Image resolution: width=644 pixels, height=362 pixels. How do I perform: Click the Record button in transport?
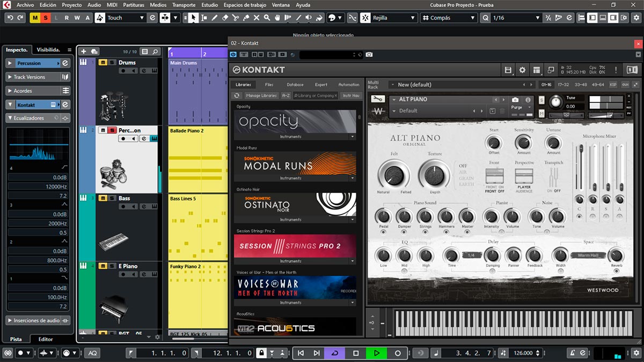tap(398, 353)
